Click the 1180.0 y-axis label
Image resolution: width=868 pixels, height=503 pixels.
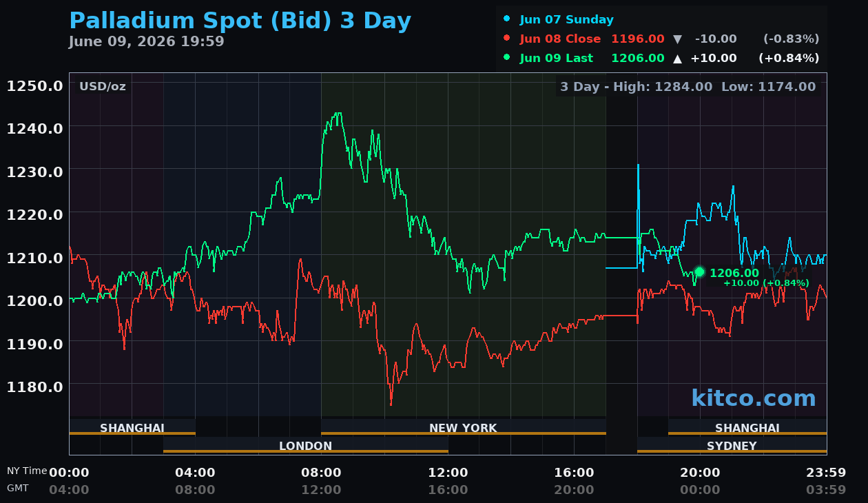[35, 386]
